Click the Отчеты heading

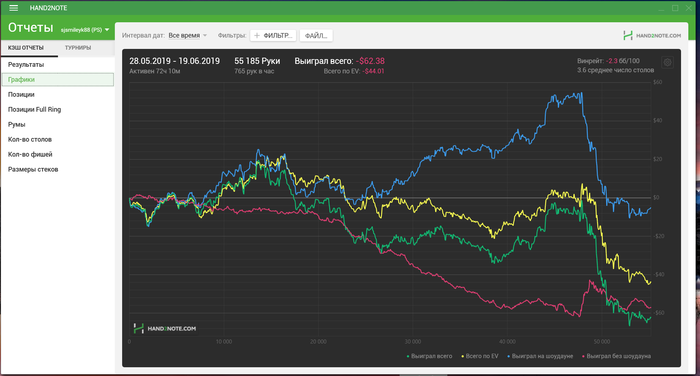30,28
